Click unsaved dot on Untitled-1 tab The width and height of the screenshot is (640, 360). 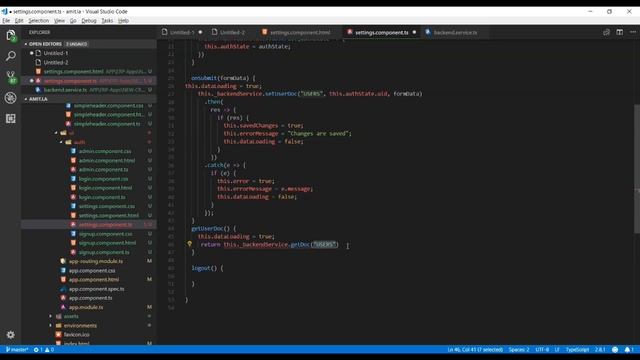200,32
